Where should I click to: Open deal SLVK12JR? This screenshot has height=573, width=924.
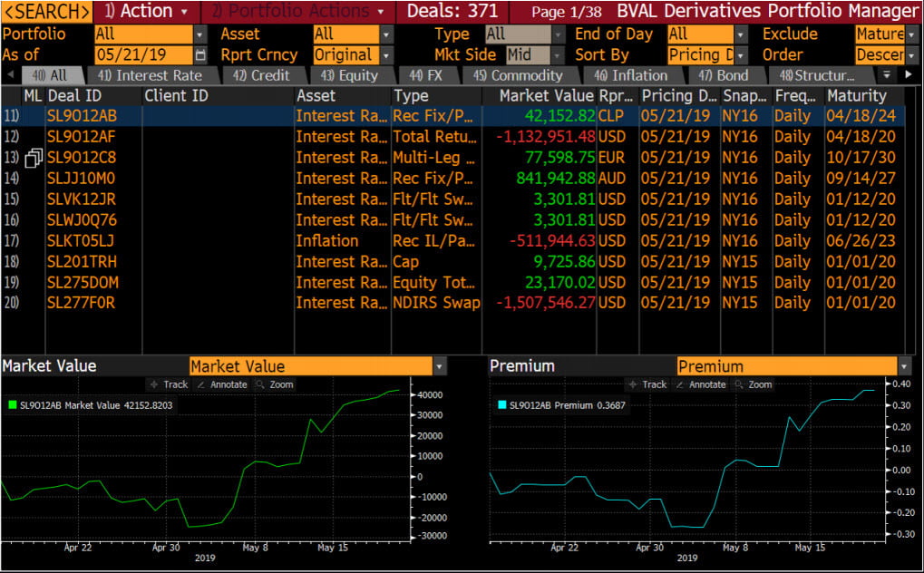82,199
